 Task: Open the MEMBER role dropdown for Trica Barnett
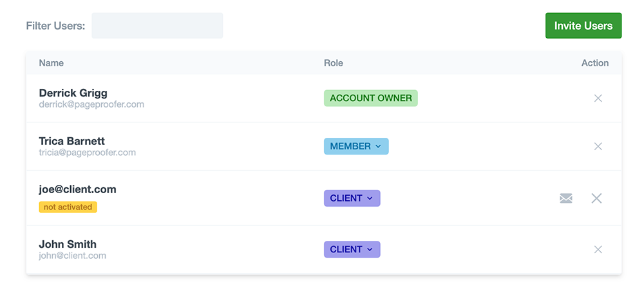click(x=356, y=146)
